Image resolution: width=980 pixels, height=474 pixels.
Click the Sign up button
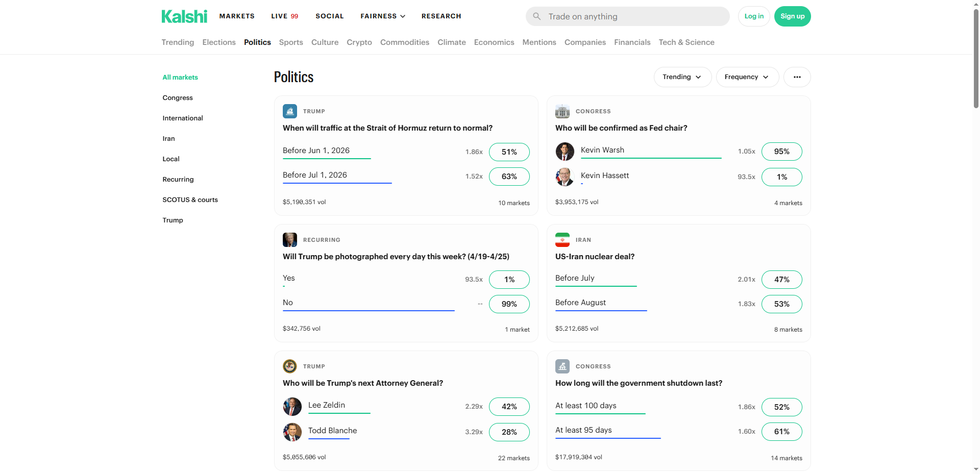coord(792,16)
